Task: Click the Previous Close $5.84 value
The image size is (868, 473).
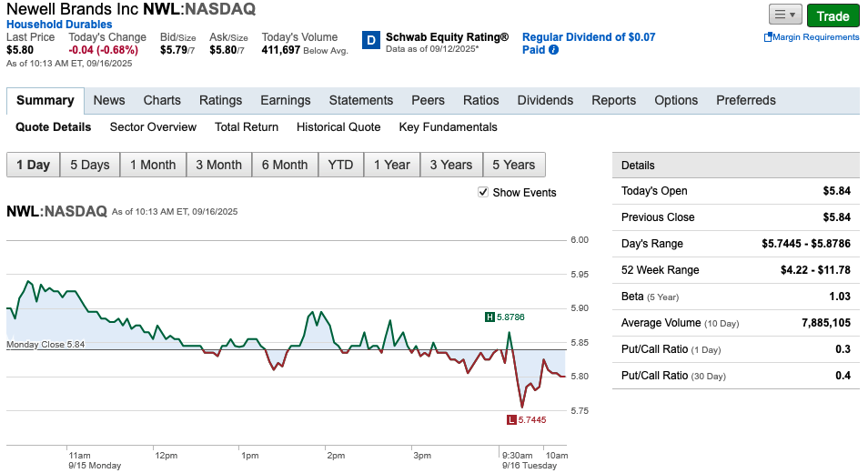Action: pyautogui.click(x=836, y=216)
